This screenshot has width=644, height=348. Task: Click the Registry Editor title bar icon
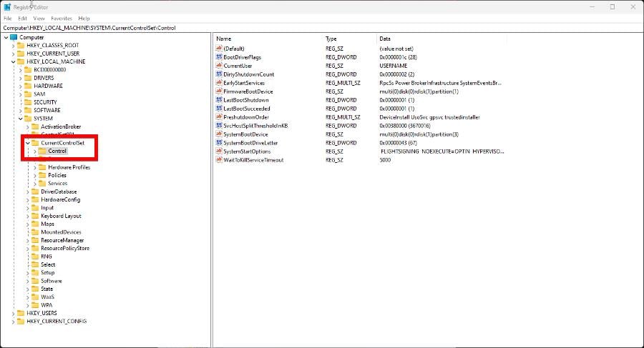tap(7, 7)
